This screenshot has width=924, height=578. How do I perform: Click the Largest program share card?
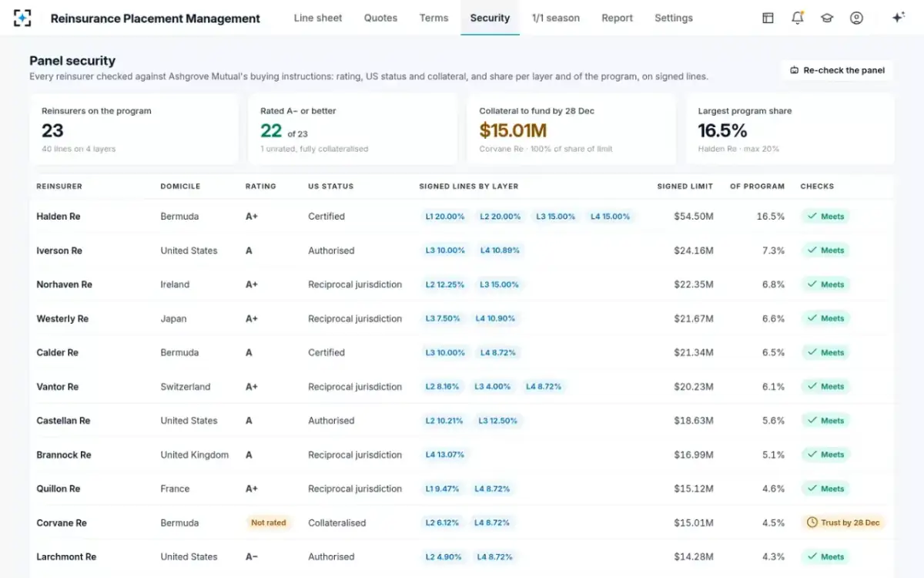[x=790, y=129]
